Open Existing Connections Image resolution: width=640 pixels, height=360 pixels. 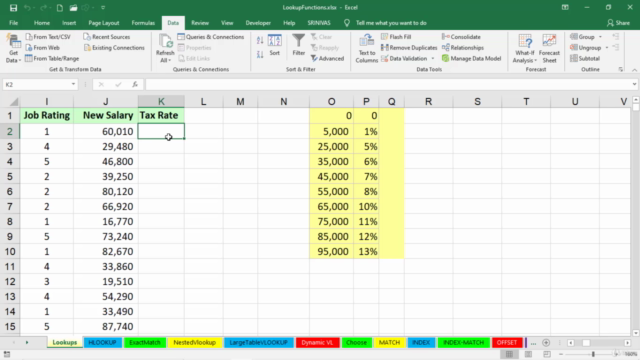[x=114, y=48]
